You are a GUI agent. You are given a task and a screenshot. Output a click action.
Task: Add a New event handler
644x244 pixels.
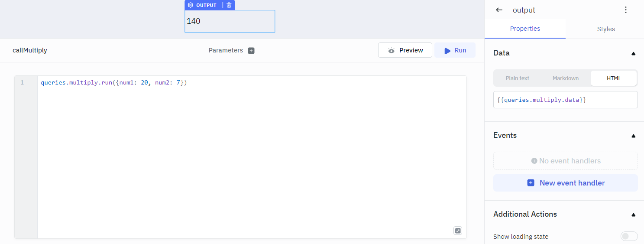565,183
